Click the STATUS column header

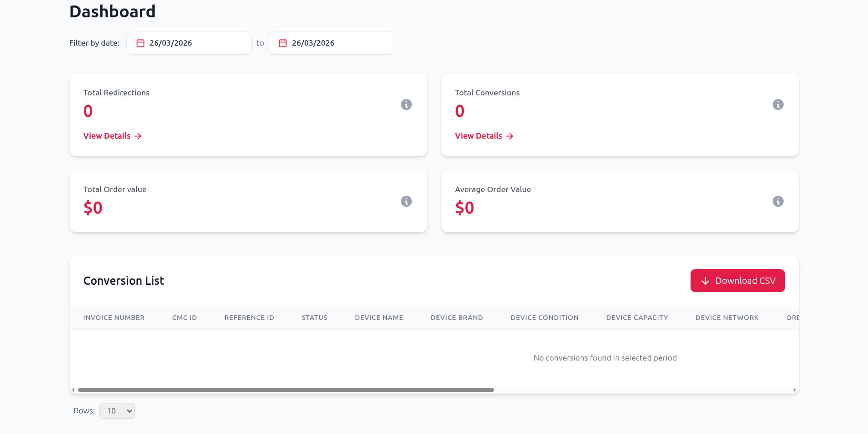pyautogui.click(x=314, y=317)
